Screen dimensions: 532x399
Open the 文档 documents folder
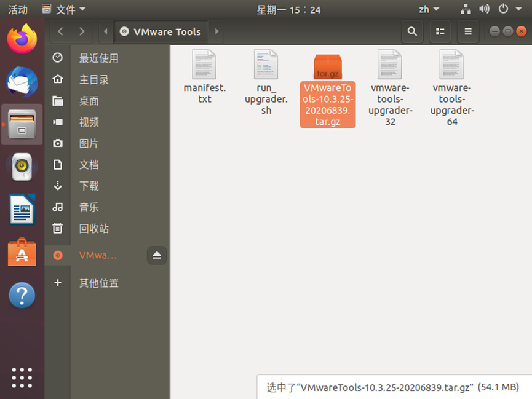click(107, 165)
